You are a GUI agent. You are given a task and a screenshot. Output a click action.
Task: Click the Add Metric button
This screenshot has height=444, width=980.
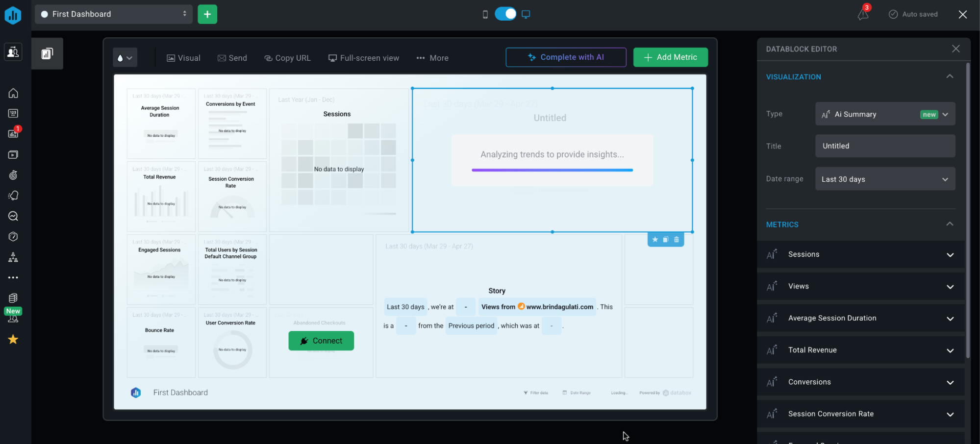[x=670, y=57]
